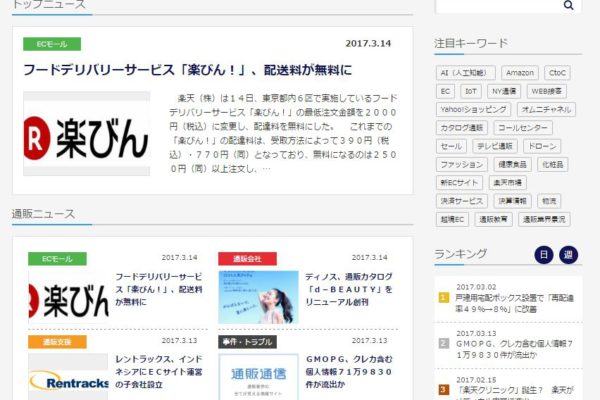This screenshot has height=400, width=600.
Task: Open the GMOPG data leak headline in 通販ニュース
Action: [x=349, y=372]
